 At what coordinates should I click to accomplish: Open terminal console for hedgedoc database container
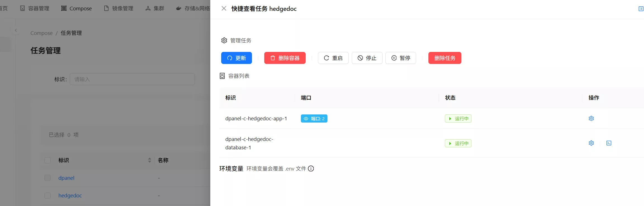608,143
